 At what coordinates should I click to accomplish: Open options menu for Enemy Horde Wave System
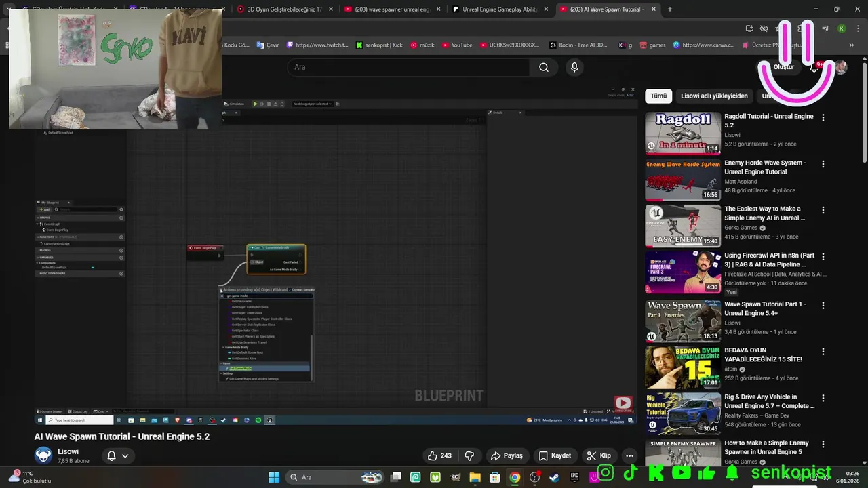[823, 164]
